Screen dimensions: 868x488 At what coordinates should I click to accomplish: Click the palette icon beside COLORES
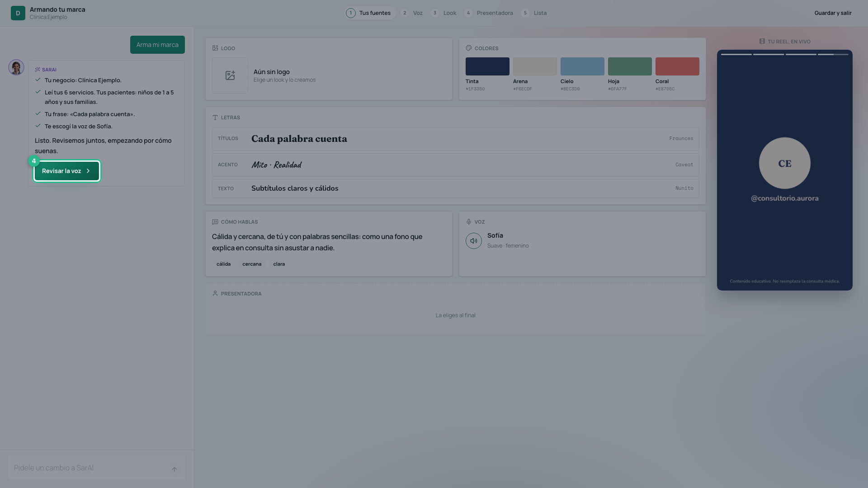pos(469,48)
